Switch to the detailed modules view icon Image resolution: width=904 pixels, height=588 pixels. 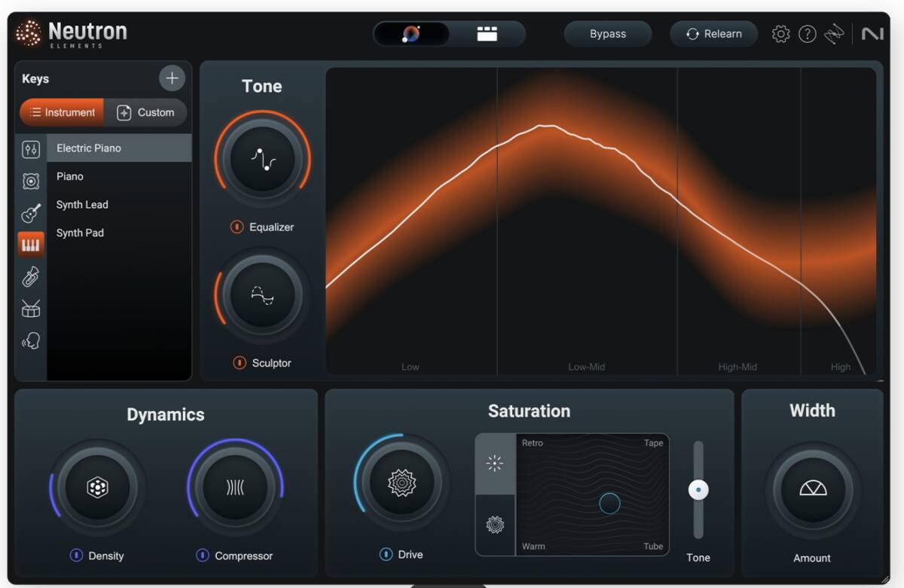487,34
